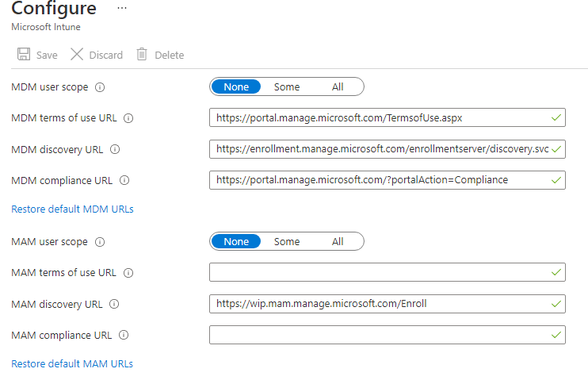
Task: Click the MAM compliance URL label
Action: (x=62, y=335)
